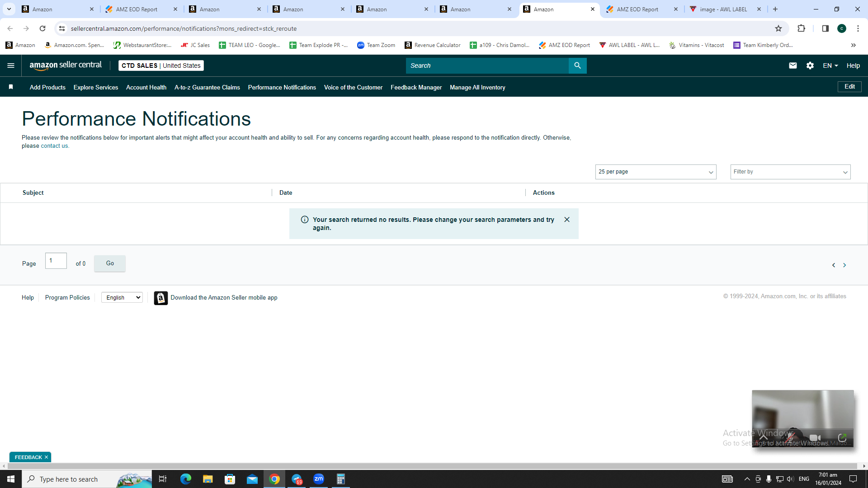Open the Zoom app in the taskbar
This screenshot has width=868, height=488.
(319, 479)
